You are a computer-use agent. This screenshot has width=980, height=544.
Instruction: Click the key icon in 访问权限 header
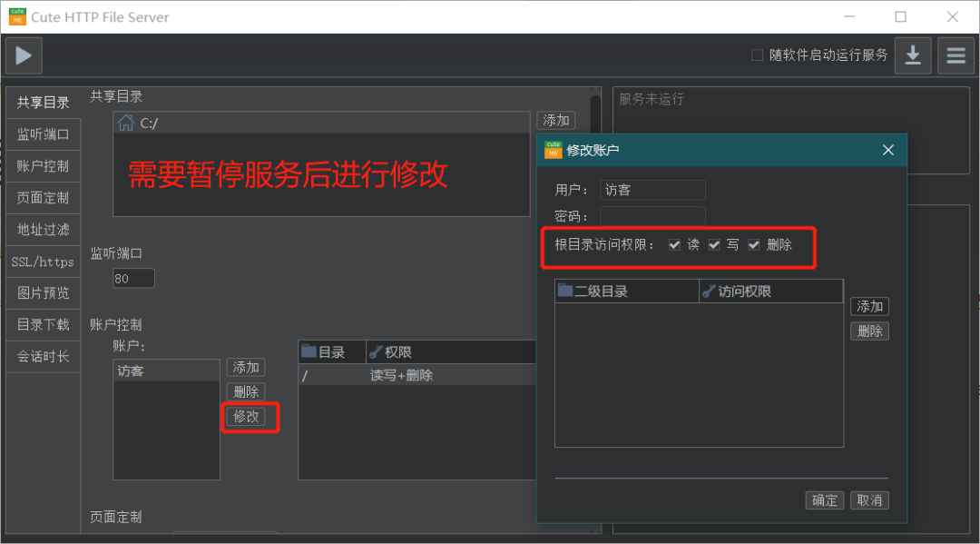tap(708, 292)
